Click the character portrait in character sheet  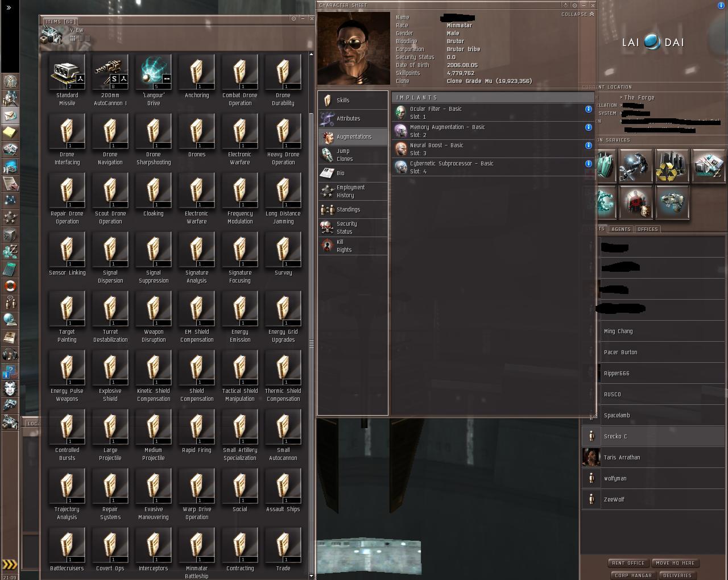click(x=354, y=49)
